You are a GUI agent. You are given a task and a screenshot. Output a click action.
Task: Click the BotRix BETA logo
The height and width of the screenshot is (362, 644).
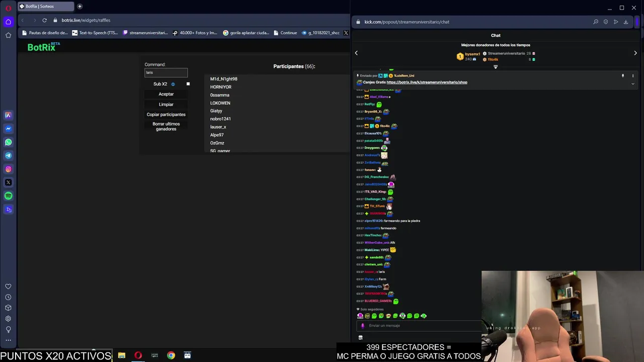click(x=43, y=47)
